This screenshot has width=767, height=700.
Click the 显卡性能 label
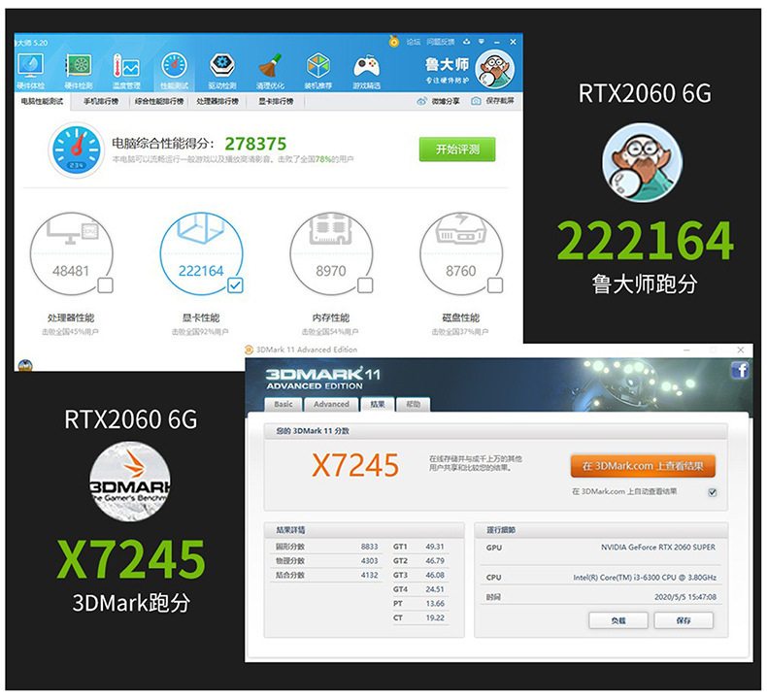click(201, 317)
